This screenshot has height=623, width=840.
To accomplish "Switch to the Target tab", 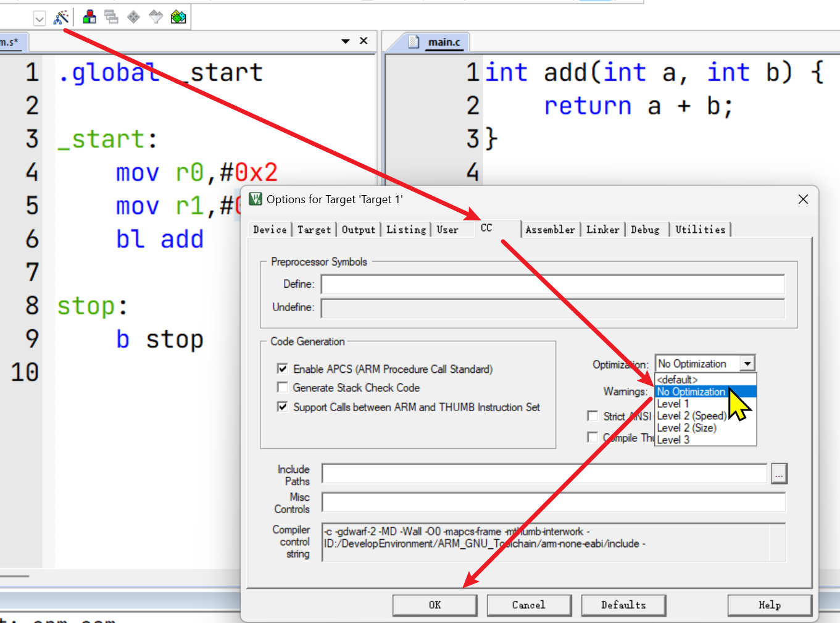I will click(314, 230).
